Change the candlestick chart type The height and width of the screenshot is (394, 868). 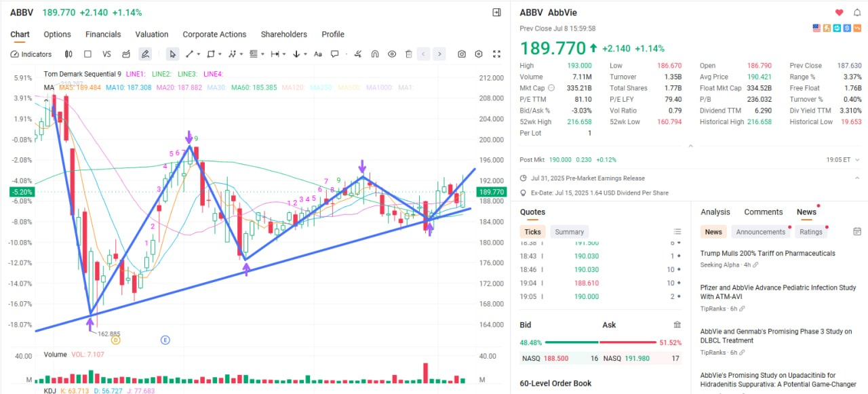point(68,54)
